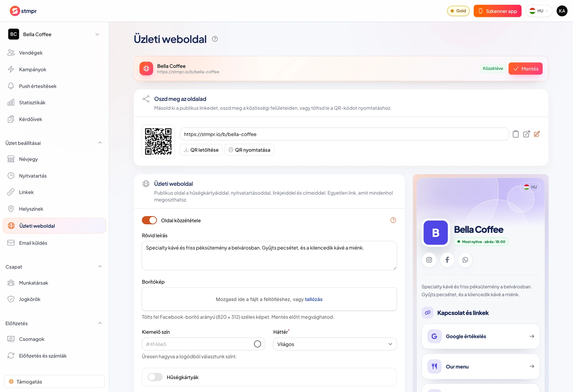The width and height of the screenshot is (573, 392).
Task: Edit the public URL with pencil icon
Action: pyautogui.click(x=537, y=134)
